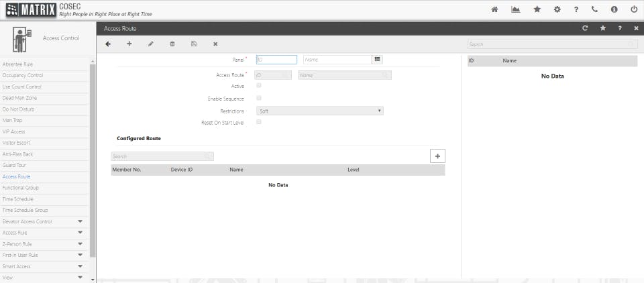This screenshot has width=644, height=283.
Task: Click the power logout icon
Action: point(634,9)
